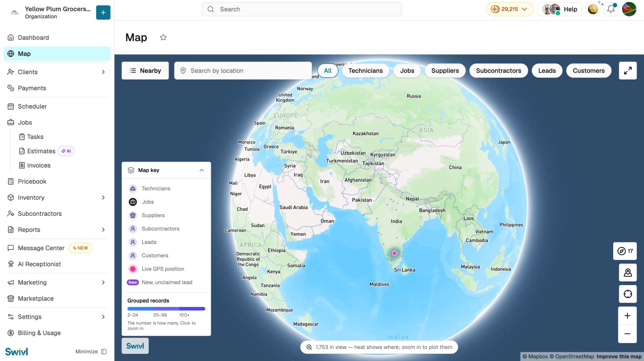
Task: Zoom out on the map
Action: tap(627, 334)
